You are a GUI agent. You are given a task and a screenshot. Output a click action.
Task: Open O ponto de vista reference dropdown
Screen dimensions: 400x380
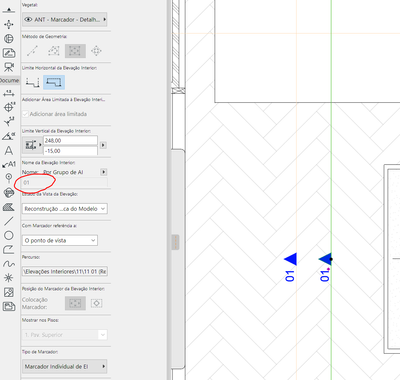tap(60, 240)
